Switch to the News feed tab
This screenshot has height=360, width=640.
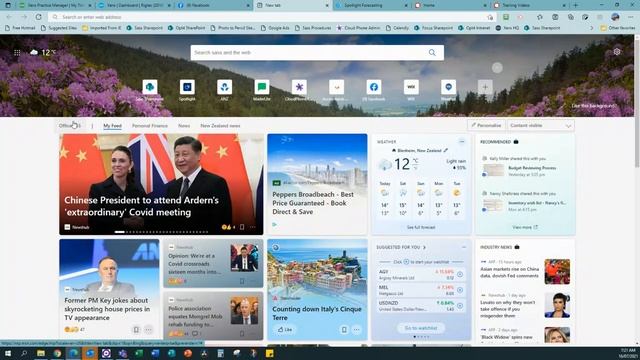(x=184, y=126)
